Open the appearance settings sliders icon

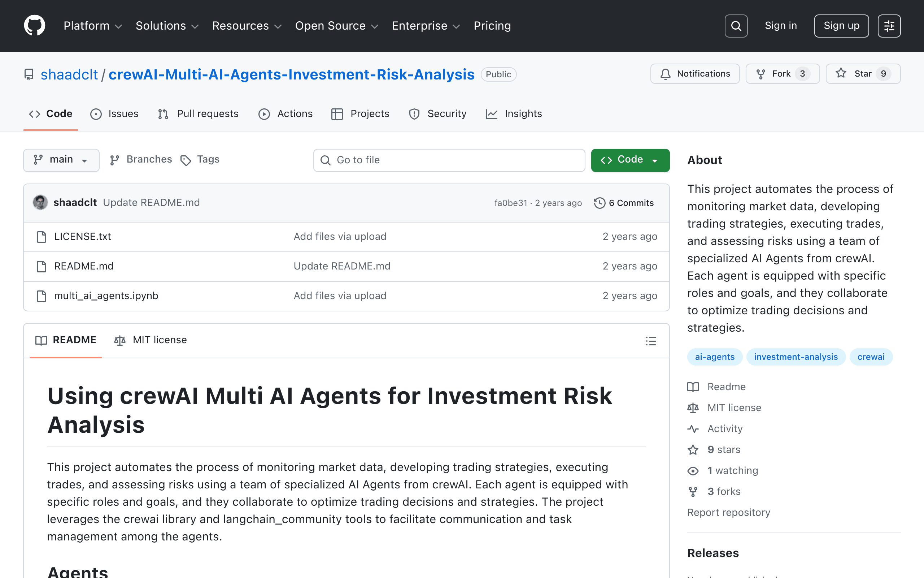click(x=889, y=26)
